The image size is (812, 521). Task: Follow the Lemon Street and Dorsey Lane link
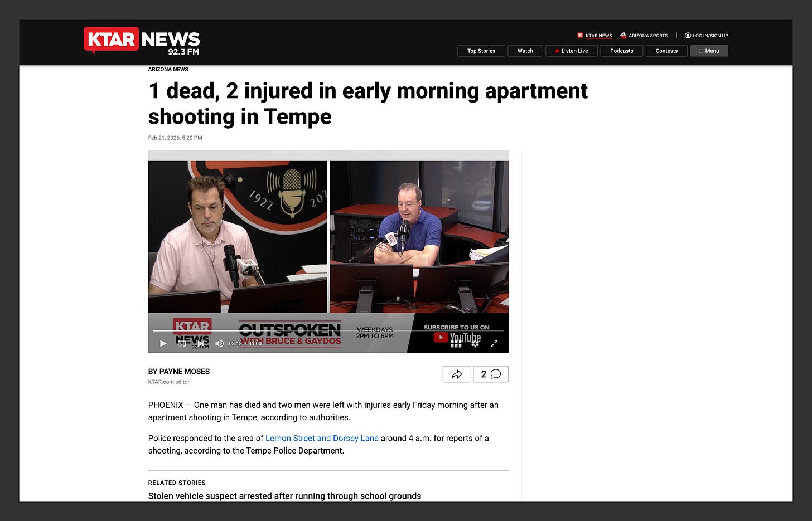click(322, 439)
